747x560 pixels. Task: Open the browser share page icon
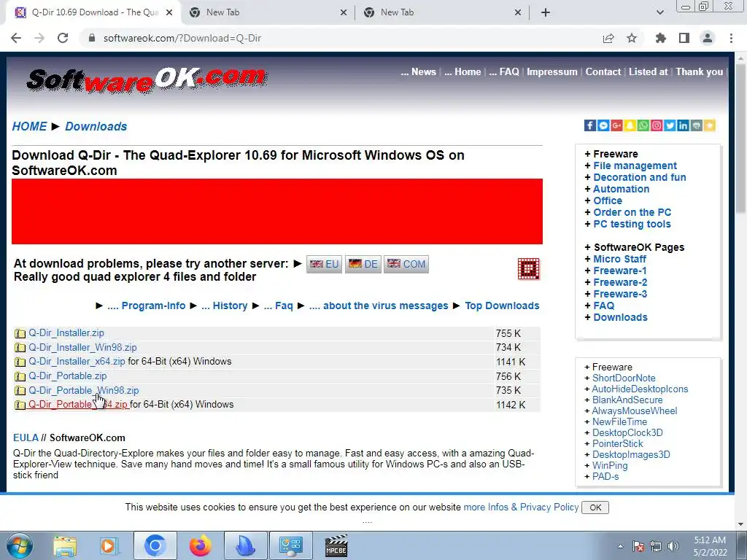[x=608, y=38]
